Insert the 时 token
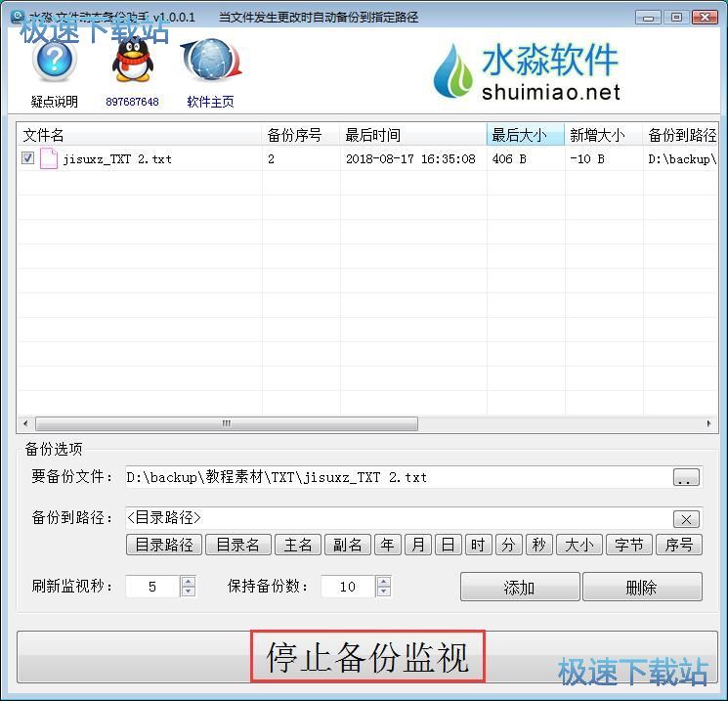Viewport: 728px width, 701px height. tap(478, 545)
